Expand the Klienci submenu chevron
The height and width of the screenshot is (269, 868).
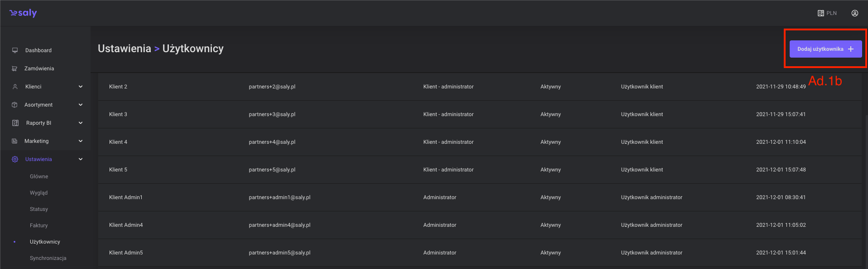(x=81, y=87)
